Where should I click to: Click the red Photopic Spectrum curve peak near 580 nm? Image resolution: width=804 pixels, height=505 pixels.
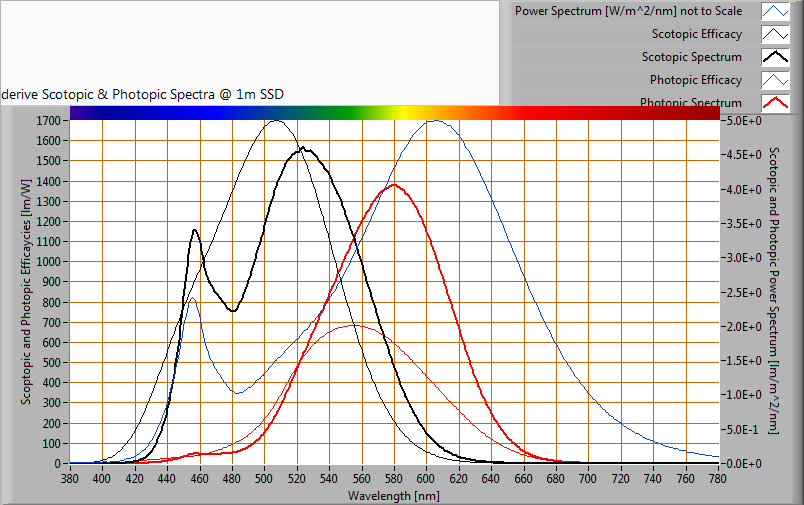tap(393, 185)
